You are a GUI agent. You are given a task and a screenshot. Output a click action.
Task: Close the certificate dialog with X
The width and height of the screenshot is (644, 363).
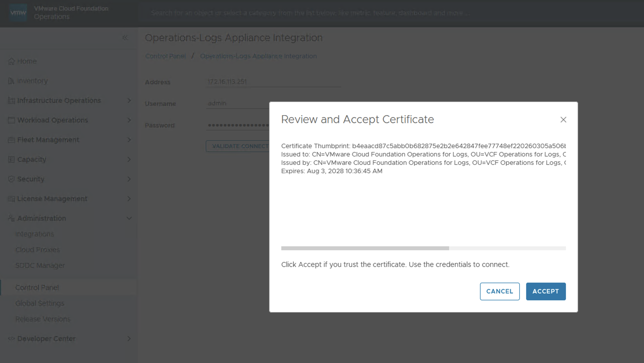pyautogui.click(x=563, y=120)
